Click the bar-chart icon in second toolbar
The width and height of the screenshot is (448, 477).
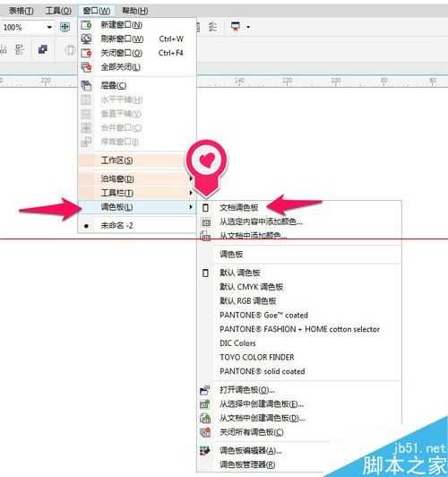click(x=4, y=49)
